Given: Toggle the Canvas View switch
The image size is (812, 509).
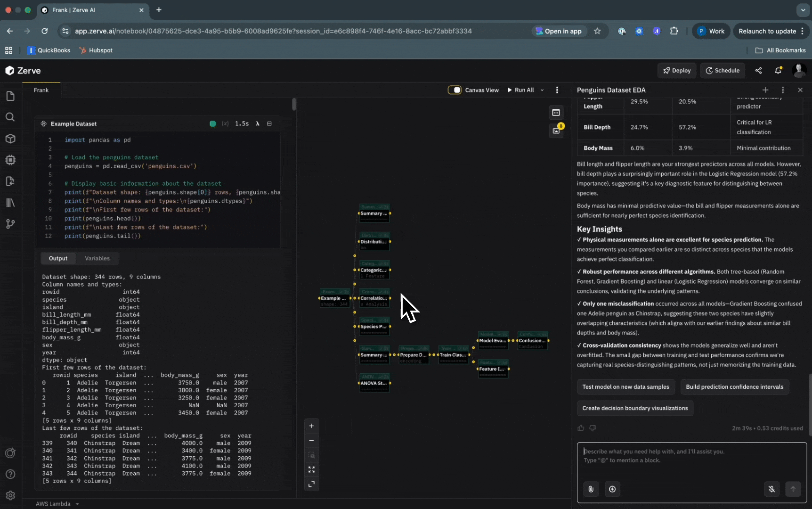Looking at the screenshot, I should click(455, 90).
